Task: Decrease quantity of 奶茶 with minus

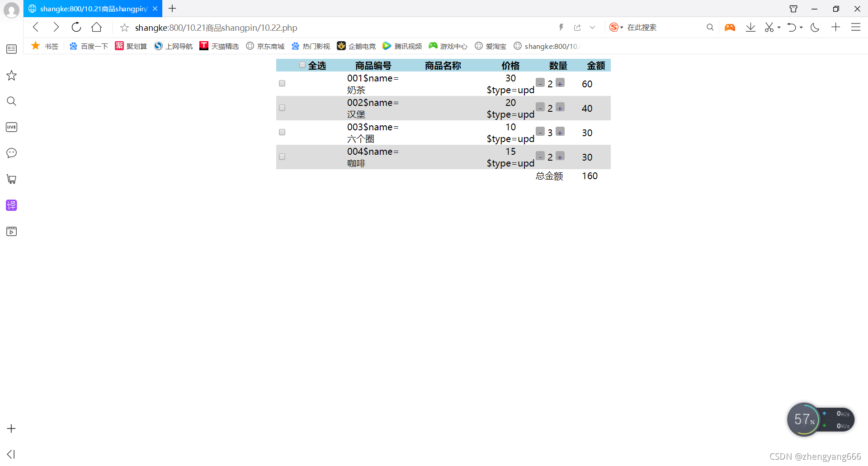Action: tap(540, 83)
